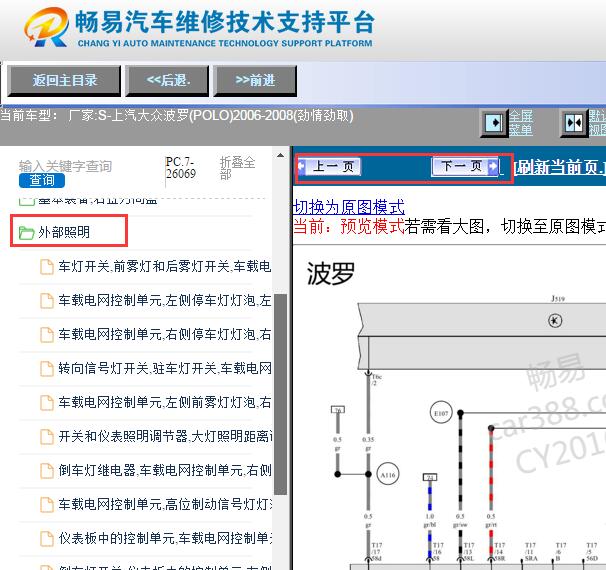Open 仪表板中的控制单元 diagram
606x570 pixels.
pyautogui.click(x=165, y=538)
